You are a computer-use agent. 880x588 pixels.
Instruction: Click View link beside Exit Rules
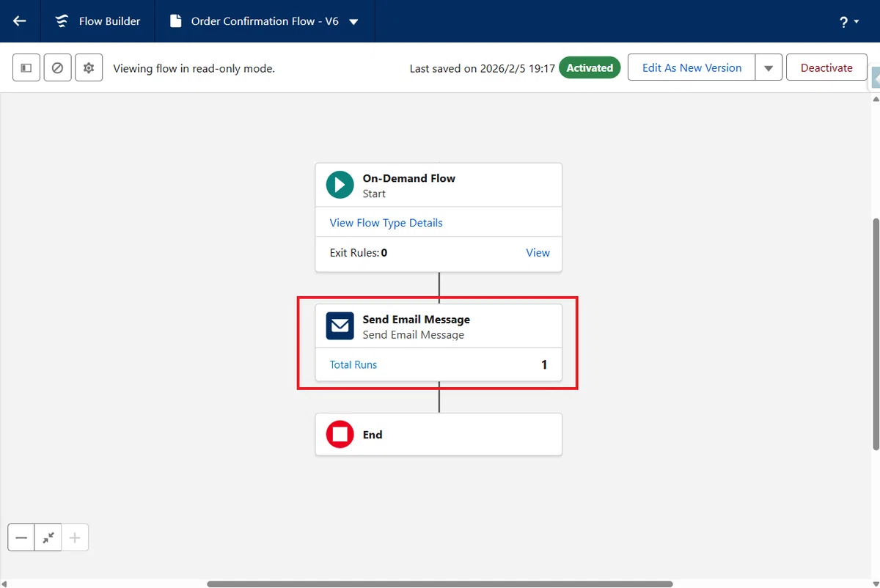pyautogui.click(x=538, y=252)
